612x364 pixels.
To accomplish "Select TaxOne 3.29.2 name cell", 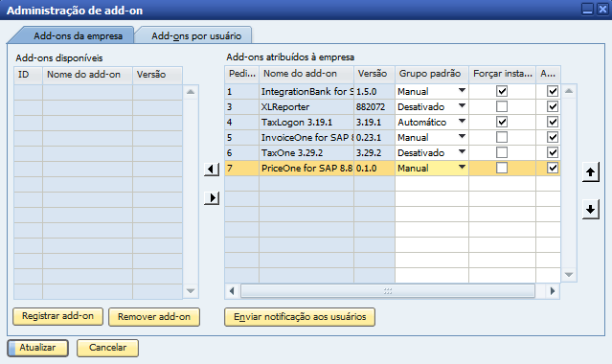I will click(x=306, y=152).
